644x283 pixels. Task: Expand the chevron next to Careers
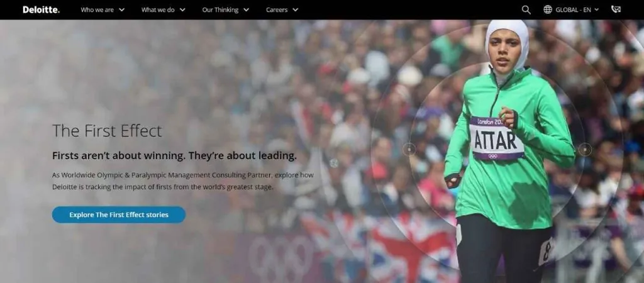(296, 10)
